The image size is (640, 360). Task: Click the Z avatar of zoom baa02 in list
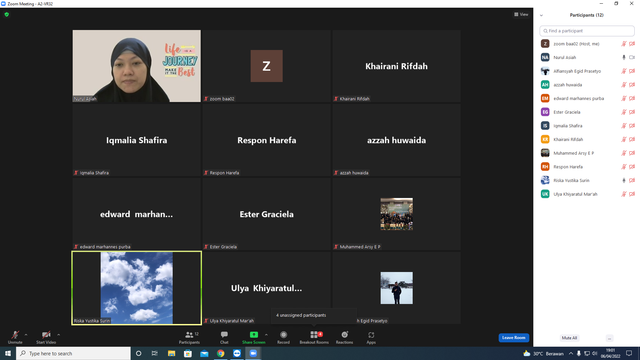coord(545,44)
